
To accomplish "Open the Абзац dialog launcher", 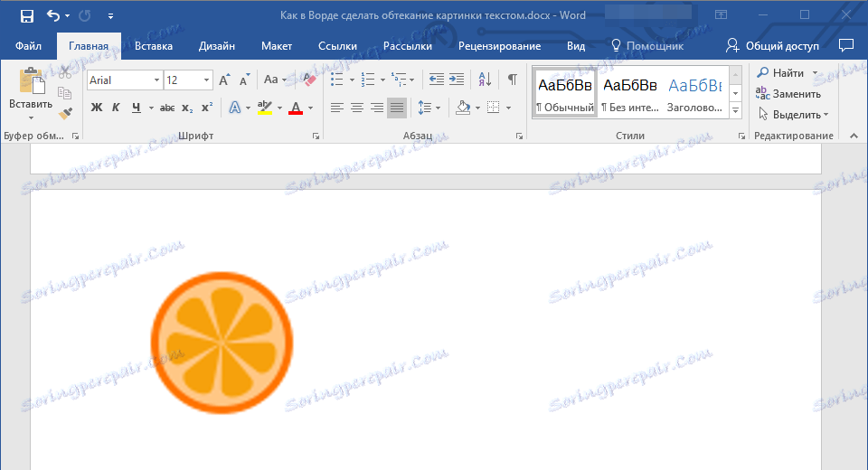I will pyautogui.click(x=519, y=136).
